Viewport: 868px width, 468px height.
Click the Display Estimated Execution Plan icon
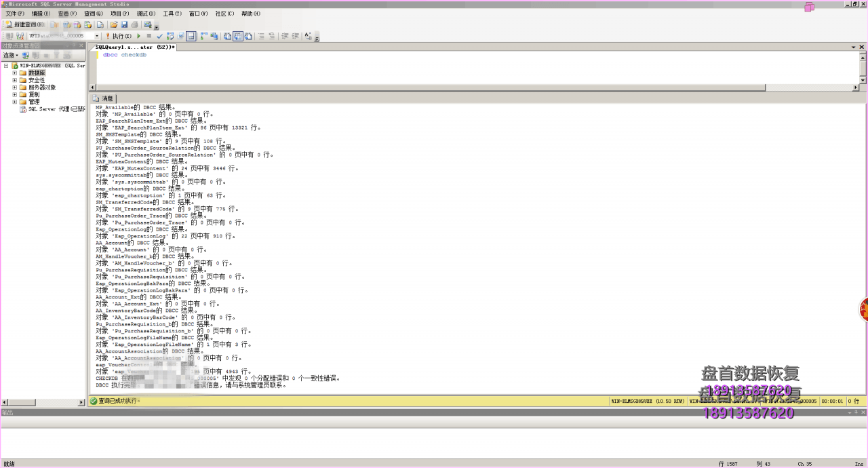(x=170, y=36)
